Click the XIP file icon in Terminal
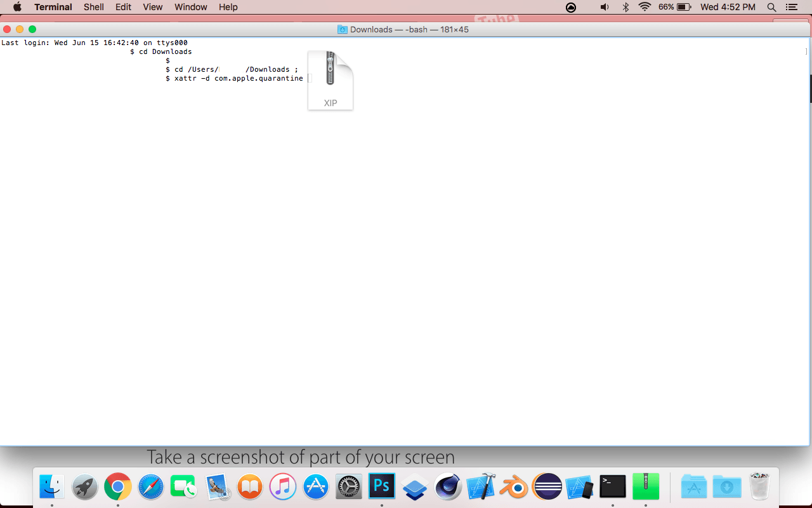The width and height of the screenshot is (812, 508). 331,80
